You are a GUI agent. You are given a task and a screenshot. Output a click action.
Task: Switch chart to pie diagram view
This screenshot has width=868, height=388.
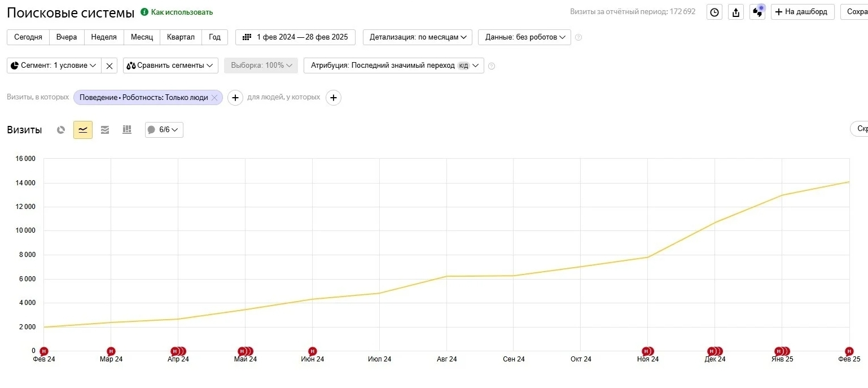(61, 130)
